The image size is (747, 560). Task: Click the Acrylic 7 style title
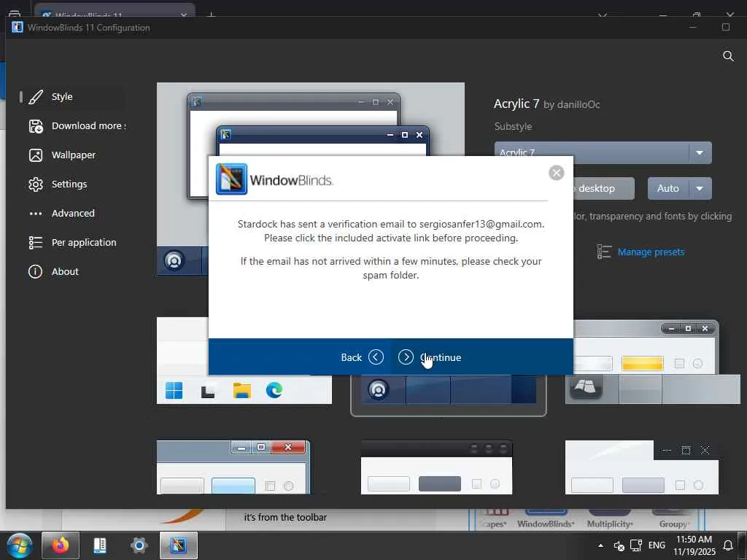coord(516,104)
